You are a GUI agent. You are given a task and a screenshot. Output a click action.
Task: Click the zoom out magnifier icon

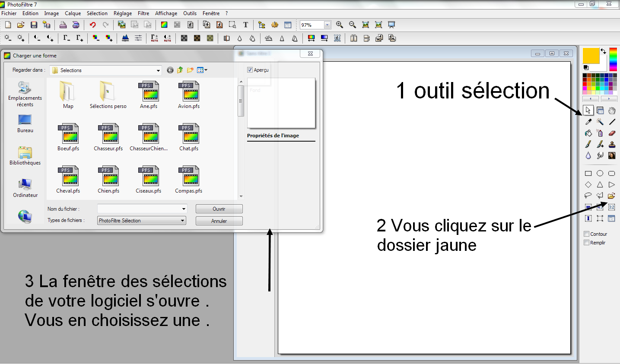point(353,25)
